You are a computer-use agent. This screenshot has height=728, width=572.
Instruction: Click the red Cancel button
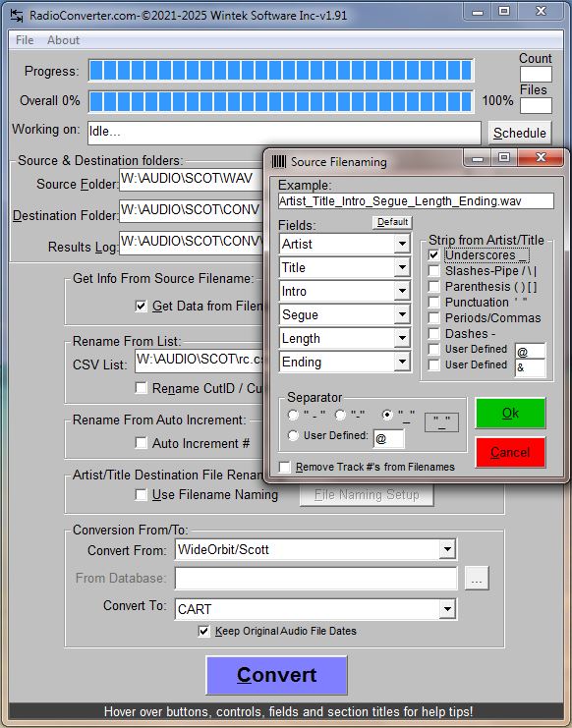(x=510, y=452)
